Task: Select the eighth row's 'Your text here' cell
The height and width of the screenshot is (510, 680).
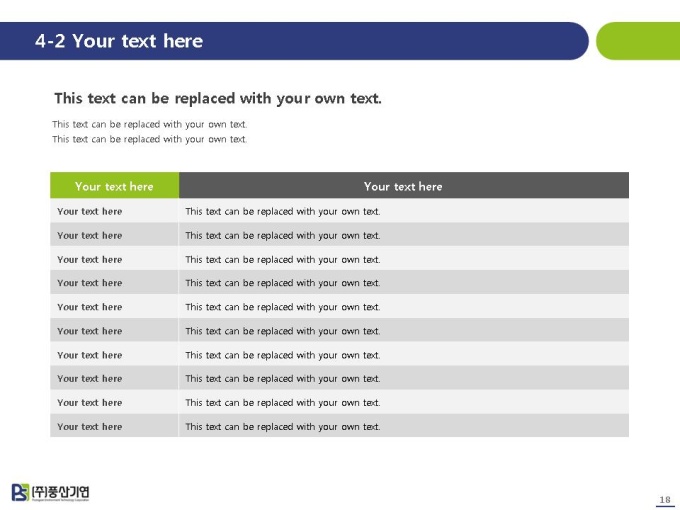Action: [x=114, y=378]
